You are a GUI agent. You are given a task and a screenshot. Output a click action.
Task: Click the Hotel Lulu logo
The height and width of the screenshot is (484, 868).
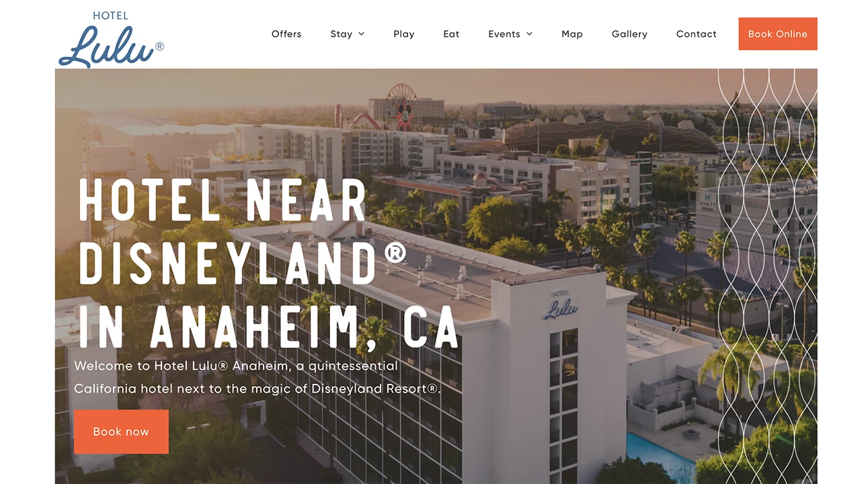(x=111, y=39)
